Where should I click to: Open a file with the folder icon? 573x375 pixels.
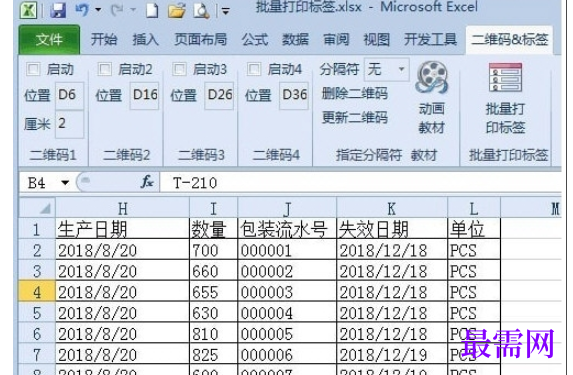coord(177,10)
